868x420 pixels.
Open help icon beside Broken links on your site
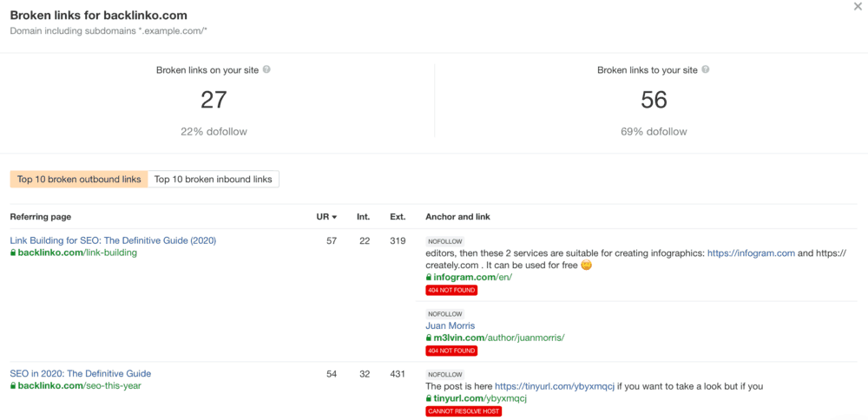click(266, 70)
